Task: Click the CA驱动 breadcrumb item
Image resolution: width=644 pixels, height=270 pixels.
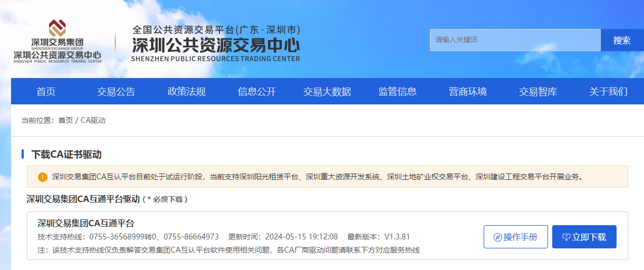Action: 93,120
